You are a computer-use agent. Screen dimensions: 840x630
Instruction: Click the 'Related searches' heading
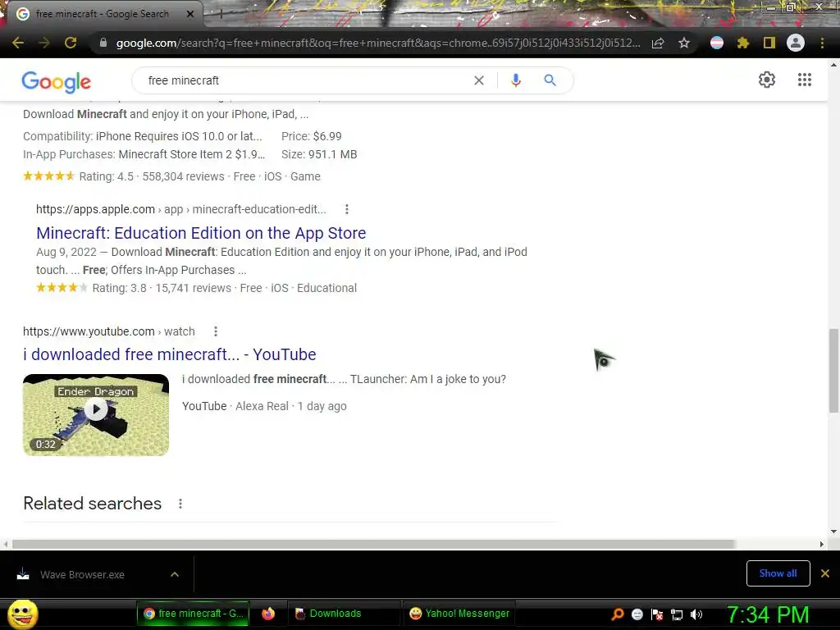click(92, 504)
